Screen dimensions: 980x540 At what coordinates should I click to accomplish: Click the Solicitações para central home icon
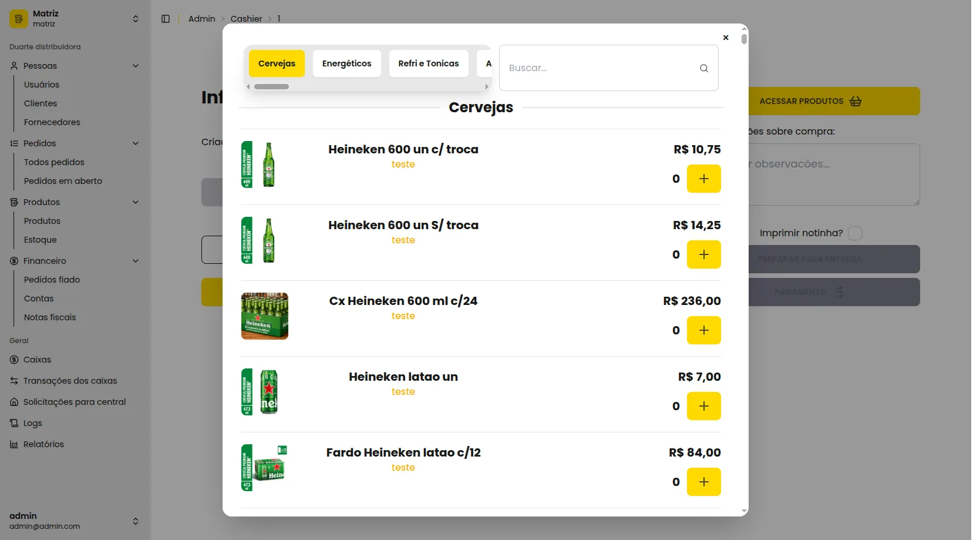pyautogui.click(x=14, y=402)
